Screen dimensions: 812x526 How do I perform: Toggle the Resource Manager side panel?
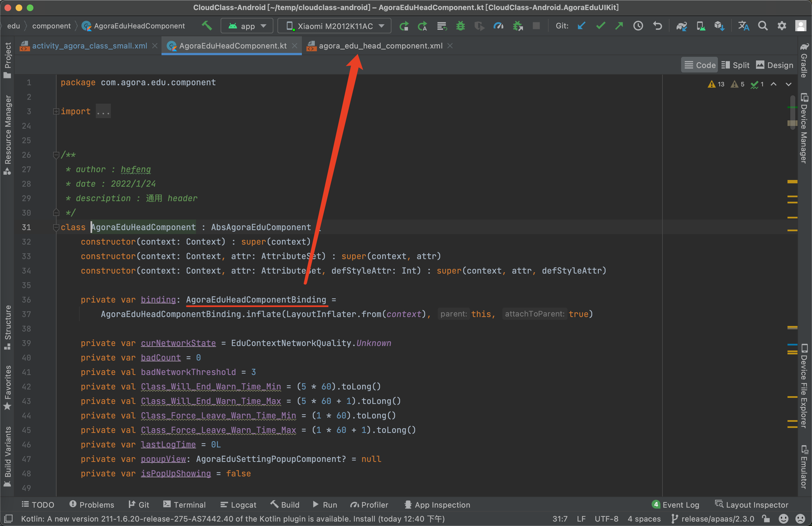(x=8, y=135)
